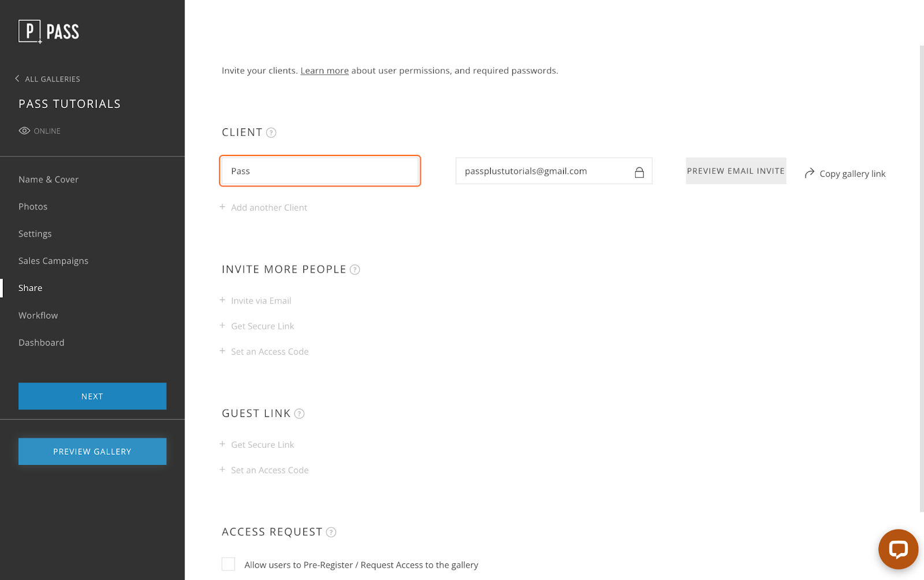Click Invite via Email text

(x=261, y=300)
